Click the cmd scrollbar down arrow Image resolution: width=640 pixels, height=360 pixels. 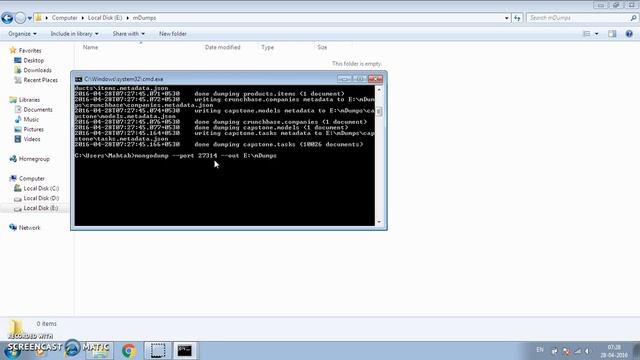point(379,222)
